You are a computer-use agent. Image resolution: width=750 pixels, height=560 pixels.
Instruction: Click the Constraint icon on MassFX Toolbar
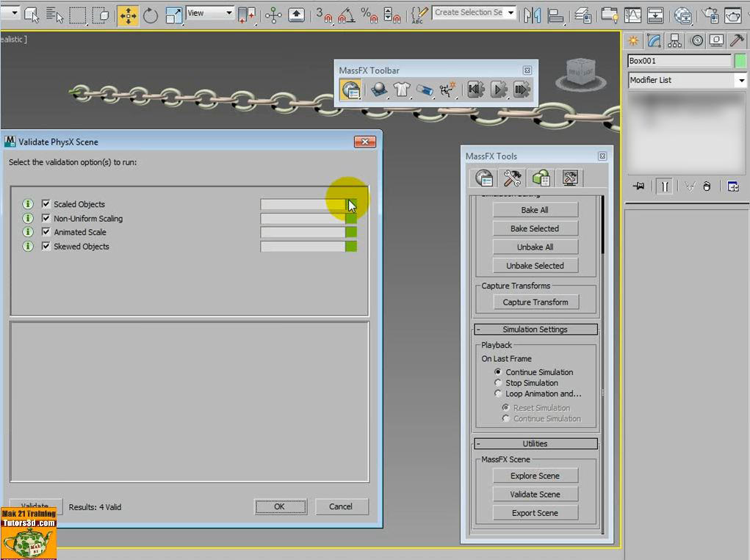point(425,90)
